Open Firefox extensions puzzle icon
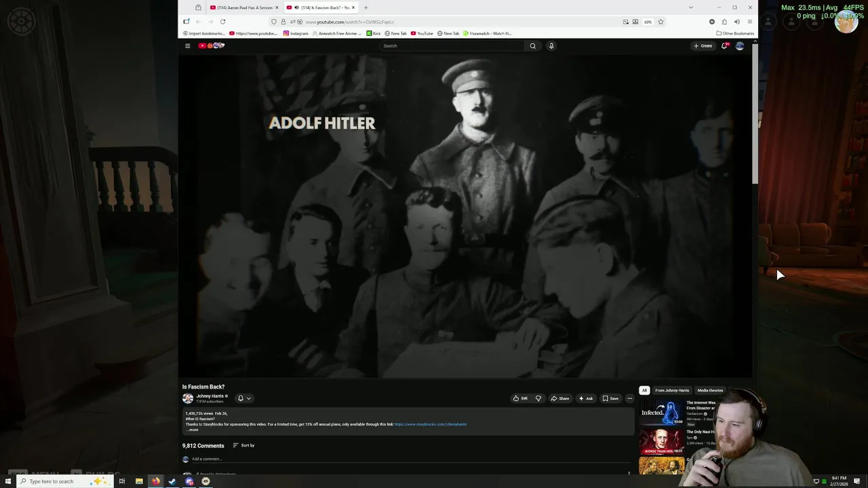This screenshot has height=488, width=868. coord(724,22)
